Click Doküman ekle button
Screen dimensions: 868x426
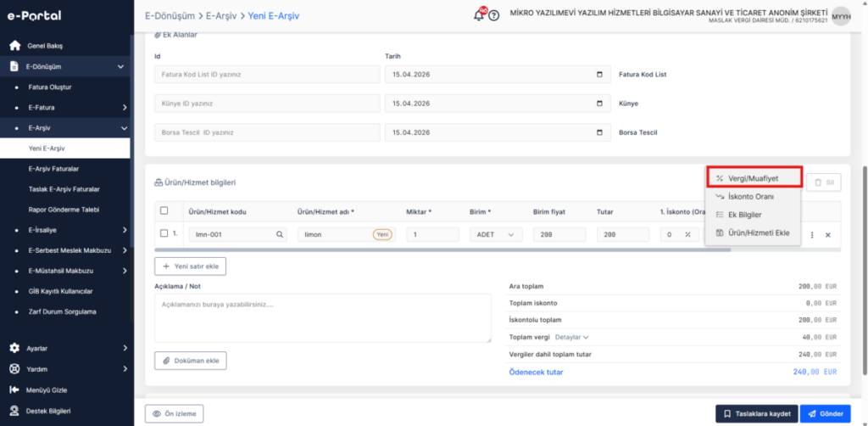tap(191, 361)
